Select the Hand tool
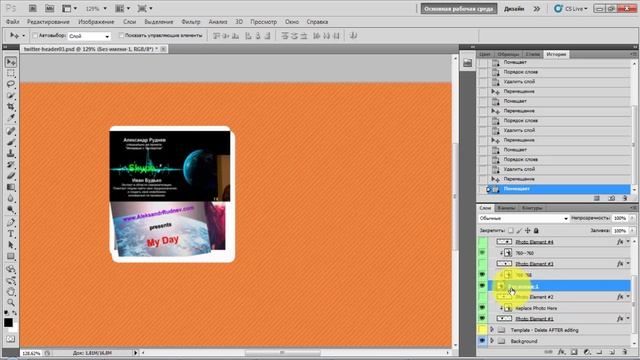Viewport: 640px width, 360px height. pyautogui.click(x=11, y=291)
